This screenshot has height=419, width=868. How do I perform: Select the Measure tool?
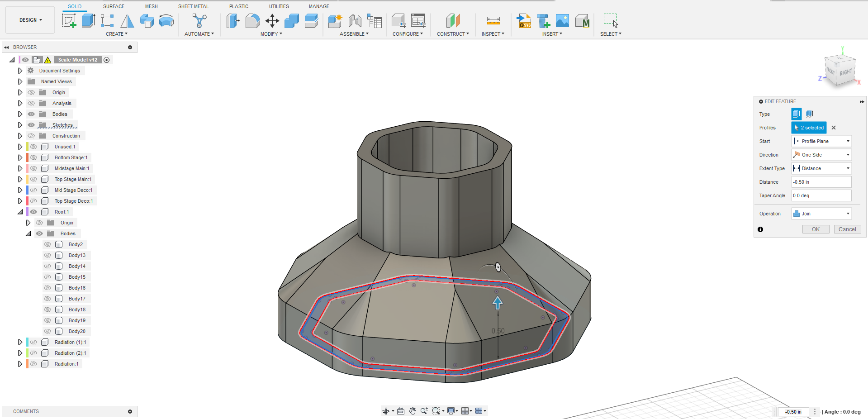(493, 20)
